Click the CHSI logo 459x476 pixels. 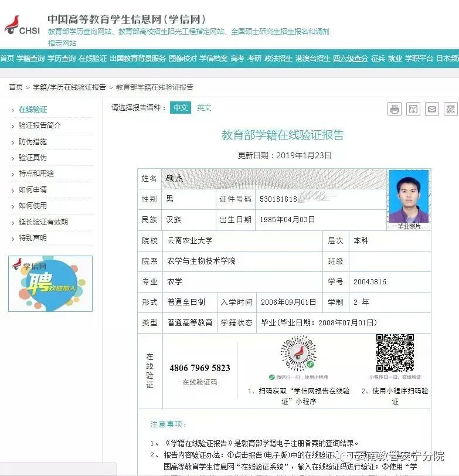coord(22,26)
